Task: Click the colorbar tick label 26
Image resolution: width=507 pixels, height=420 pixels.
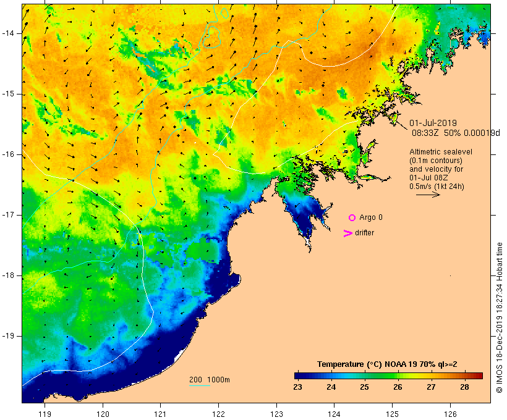Action: [398, 387]
